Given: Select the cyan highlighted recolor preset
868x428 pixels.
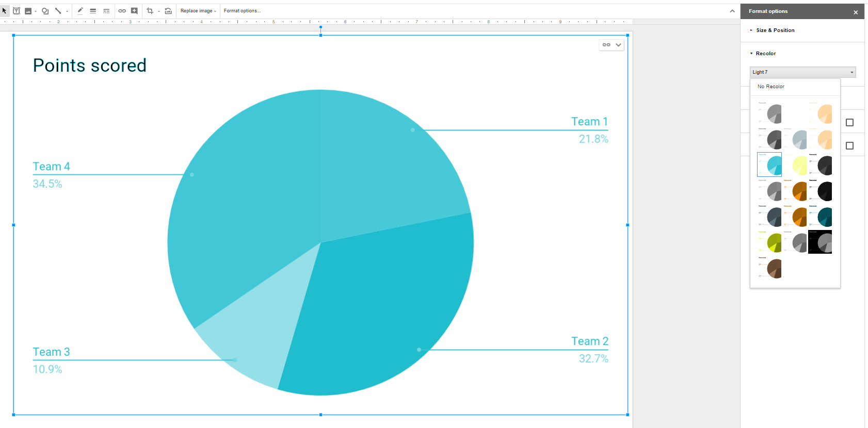Looking at the screenshot, I should tap(769, 164).
